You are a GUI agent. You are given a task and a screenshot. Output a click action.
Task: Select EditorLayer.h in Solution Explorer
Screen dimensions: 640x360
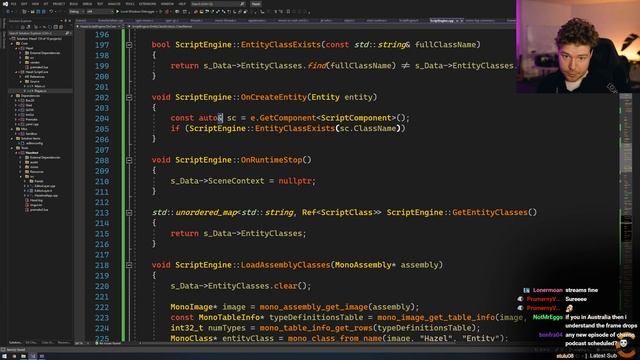tap(43, 191)
